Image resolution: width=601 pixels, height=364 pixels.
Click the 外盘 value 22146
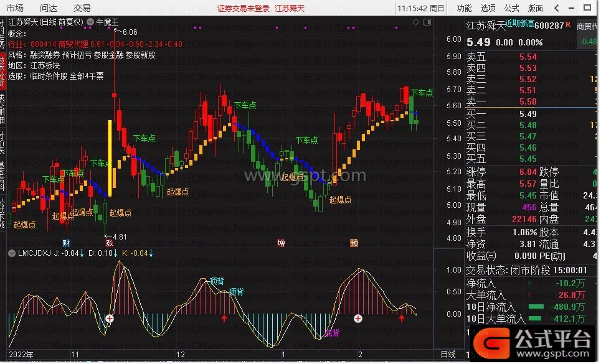[x=524, y=220]
